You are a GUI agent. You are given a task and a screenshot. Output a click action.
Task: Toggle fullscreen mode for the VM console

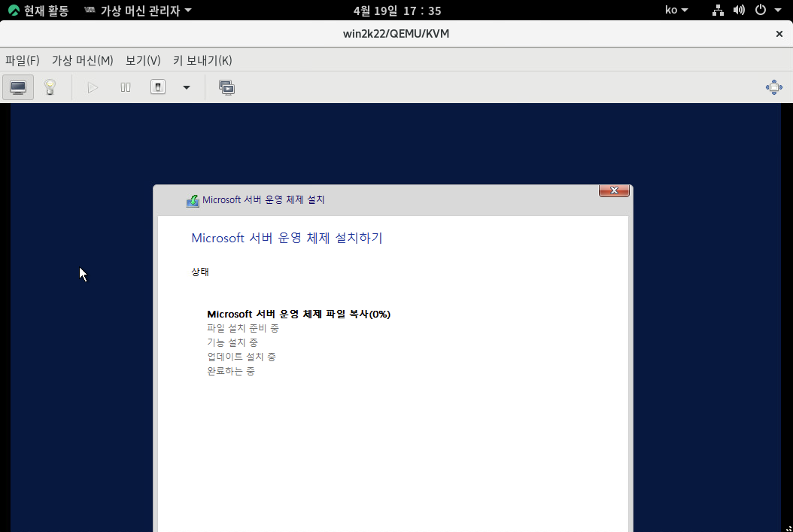773,87
